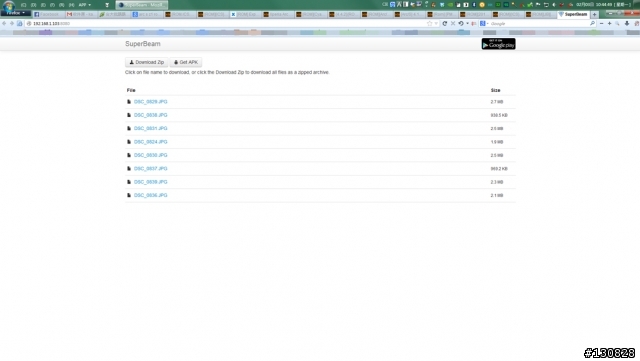This screenshot has width=640, height=361.
Task: Click the volume speaker tray icon
Action: click(554, 5)
